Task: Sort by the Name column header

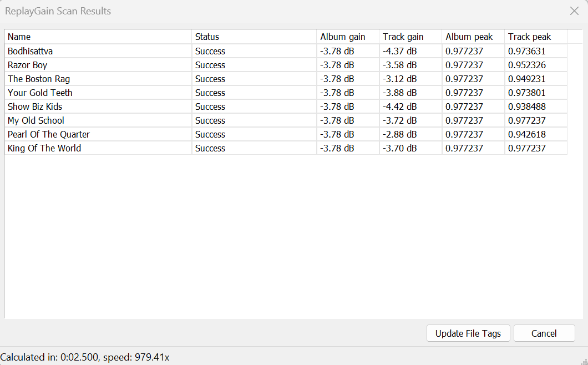Action: click(98, 37)
